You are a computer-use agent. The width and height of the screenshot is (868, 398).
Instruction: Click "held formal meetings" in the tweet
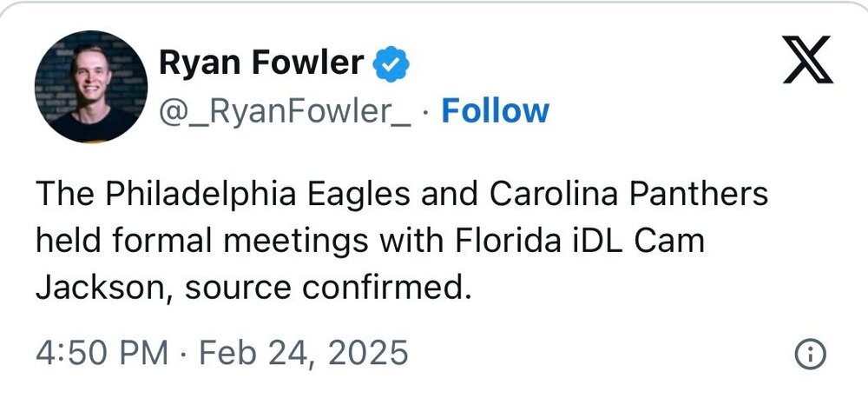click(170, 241)
